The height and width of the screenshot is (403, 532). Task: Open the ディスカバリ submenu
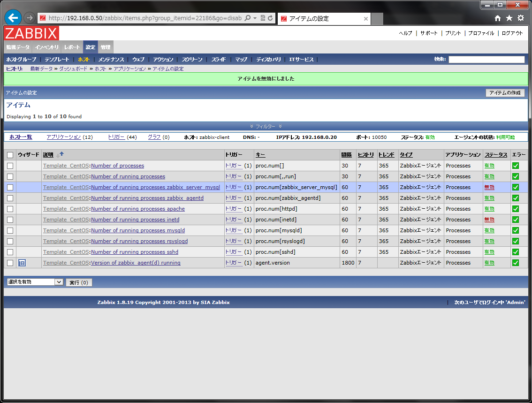(269, 60)
